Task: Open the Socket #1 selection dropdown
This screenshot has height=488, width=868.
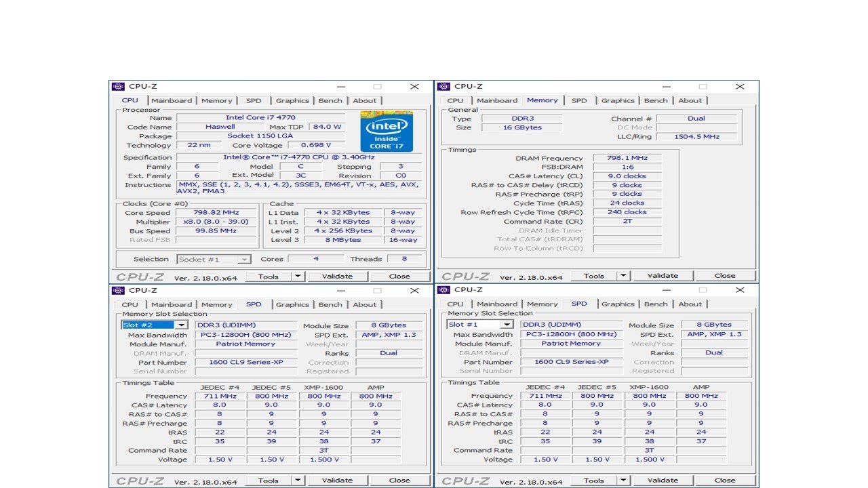Action: click(x=245, y=259)
